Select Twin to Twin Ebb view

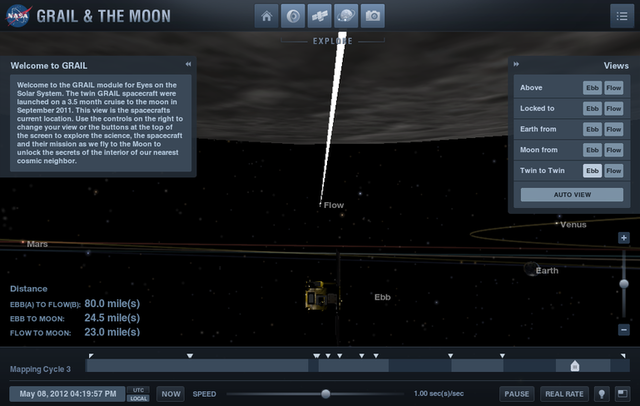coord(592,171)
